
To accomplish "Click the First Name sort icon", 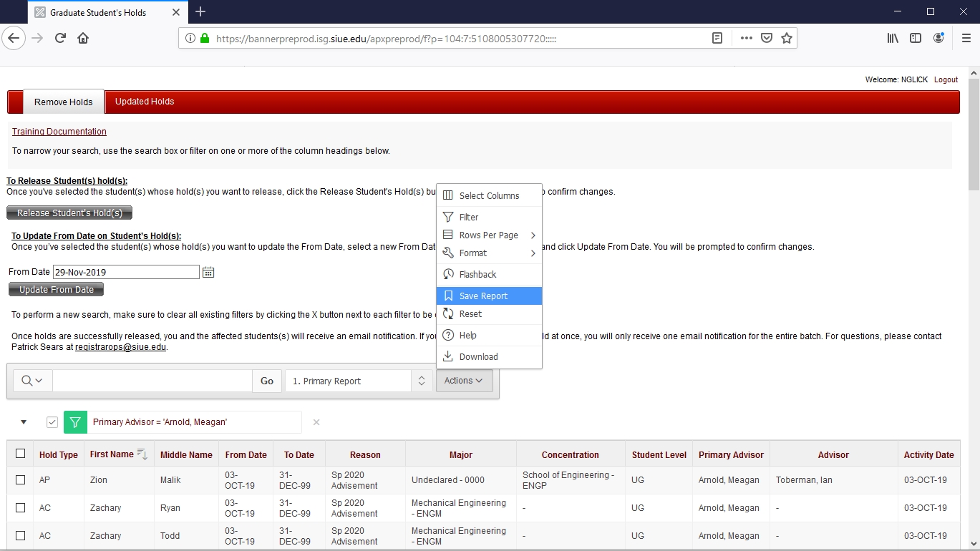I will click(142, 454).
